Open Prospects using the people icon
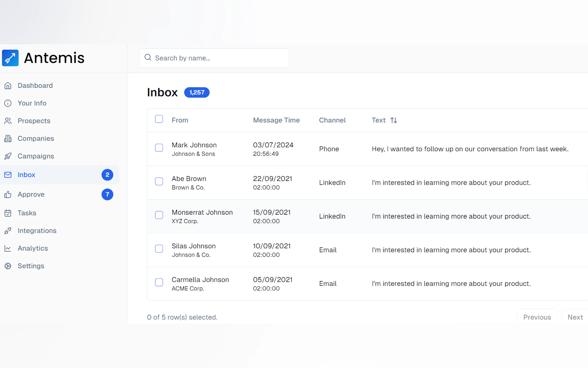Image resolution: width=588 pixels, height=368 pixels. (8, 121)
